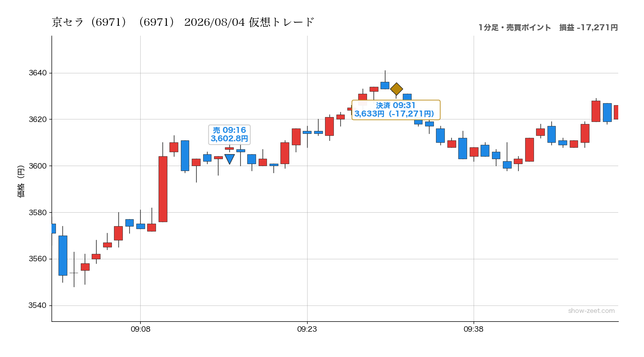Click the 09:38 time axis label
This screenshot has height=357, width=644.
point(474,329)
